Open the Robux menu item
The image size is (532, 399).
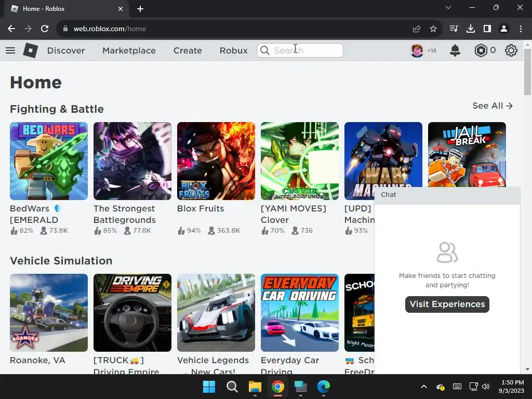coord(233,50)
